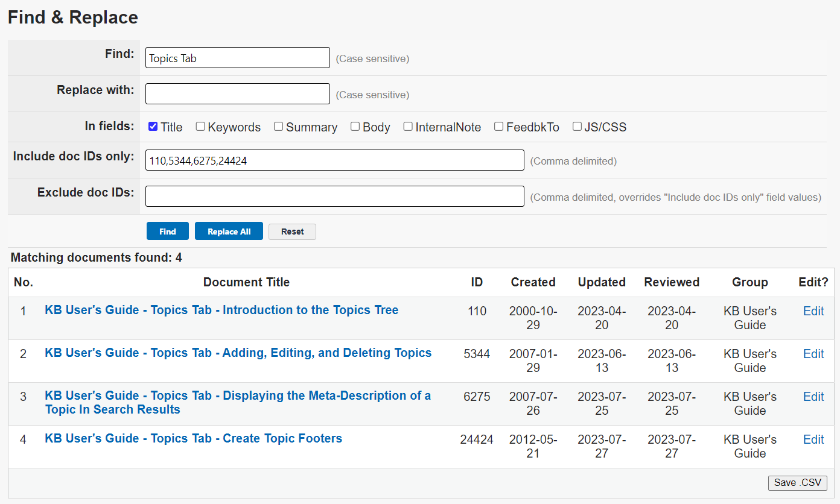The image size is (840, 504).
Task: Open Introduction to the Topics Tree document
Action: coord(221,310)
